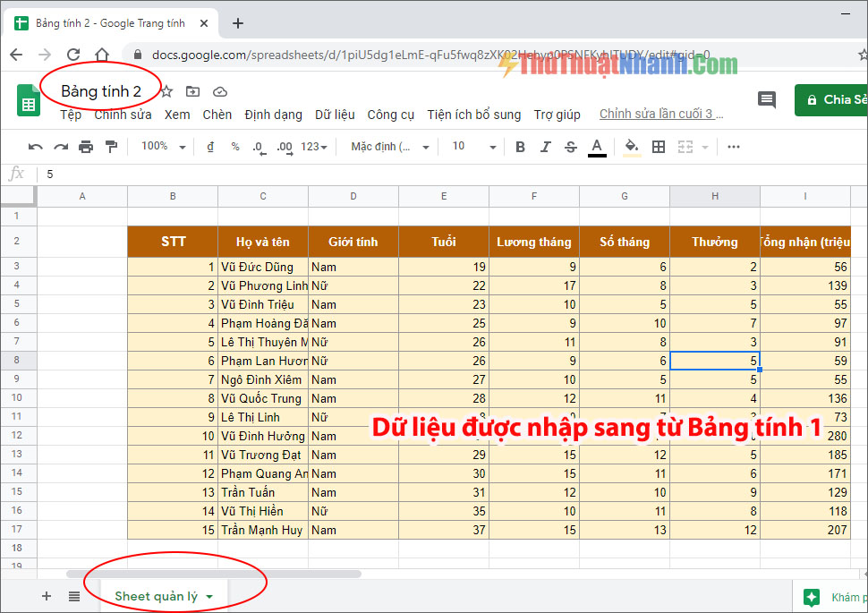Screen dimensions: 868x613
Task: Apply currency format (đ) icon
Action: pyautogui.click(x=210, y=146)
